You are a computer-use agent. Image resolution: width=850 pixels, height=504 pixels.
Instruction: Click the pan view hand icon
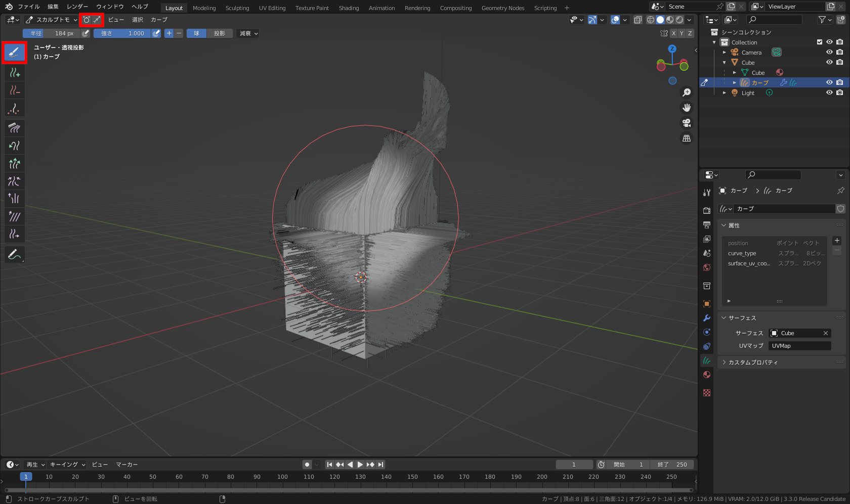pyautogui.click(x=687, y=108)
